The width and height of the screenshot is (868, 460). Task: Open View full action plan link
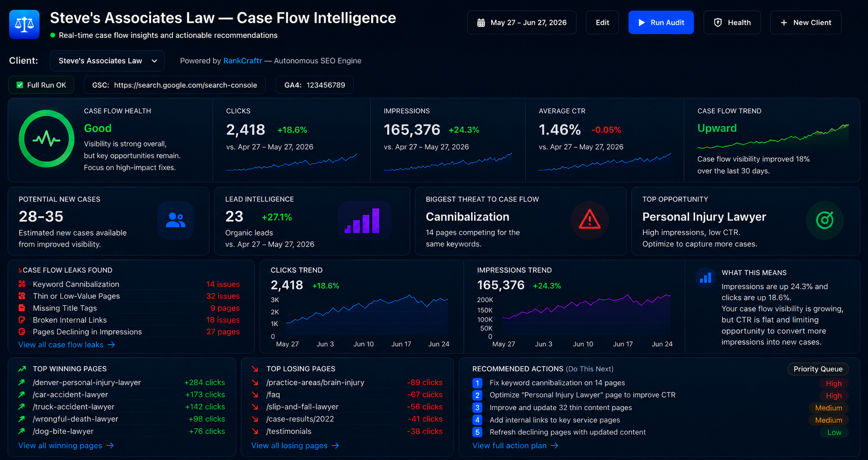(515, 445)
